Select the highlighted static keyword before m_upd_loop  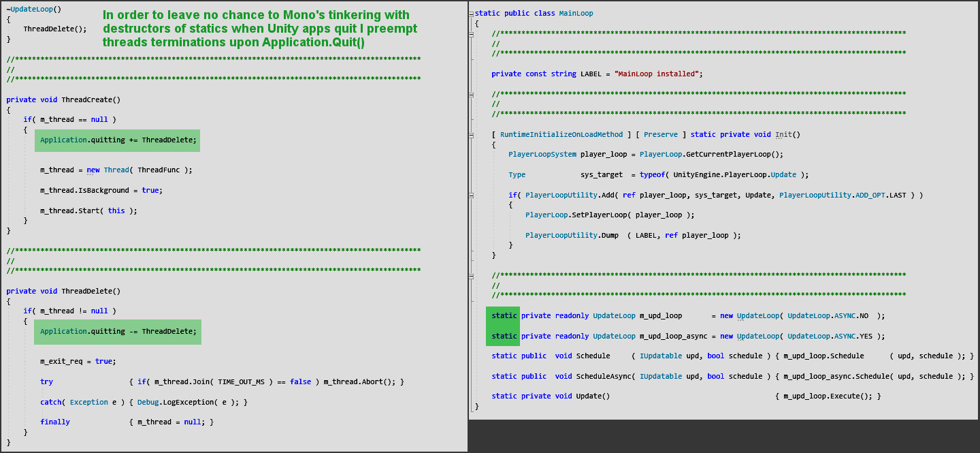pos(503,315)
